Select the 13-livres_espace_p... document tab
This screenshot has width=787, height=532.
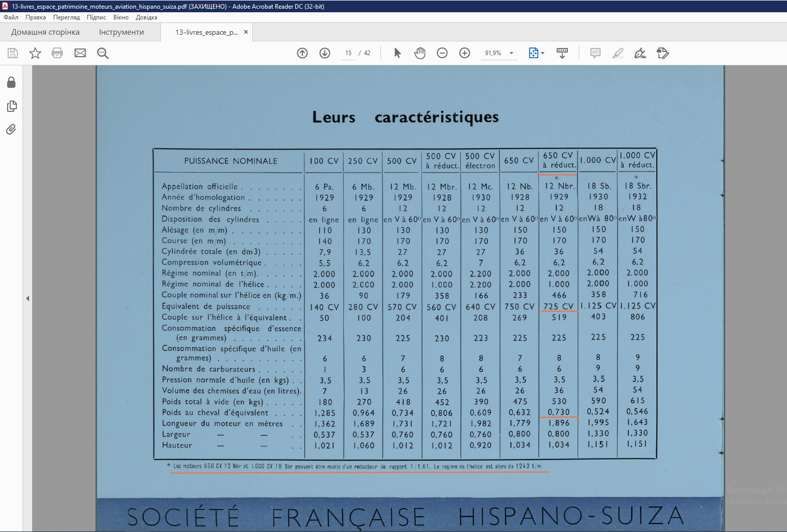pyautogui.click(x=207, y=32)
